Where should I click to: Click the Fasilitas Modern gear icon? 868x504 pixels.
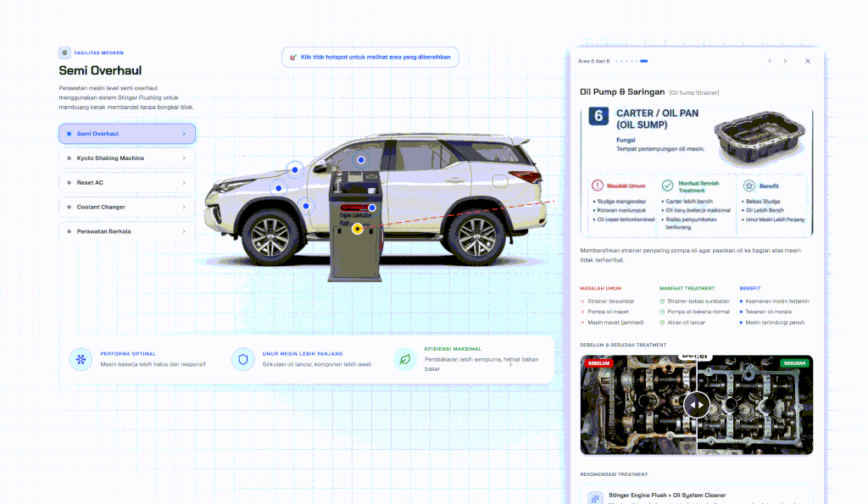click(64, 53)
